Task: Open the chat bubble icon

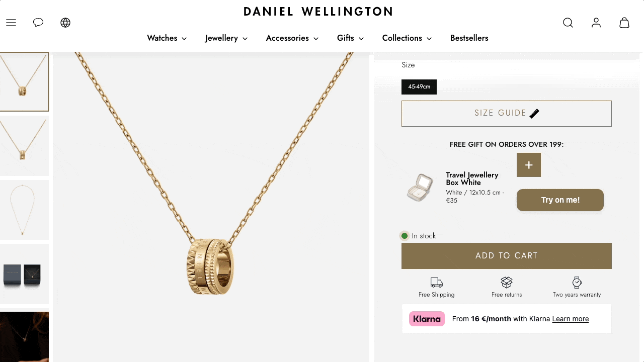Action: tap(38, 23)
